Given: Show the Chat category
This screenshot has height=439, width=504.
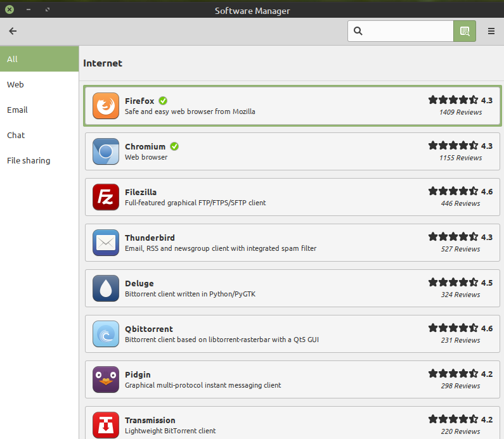Looking at the screenshot, I should [39, 135].
